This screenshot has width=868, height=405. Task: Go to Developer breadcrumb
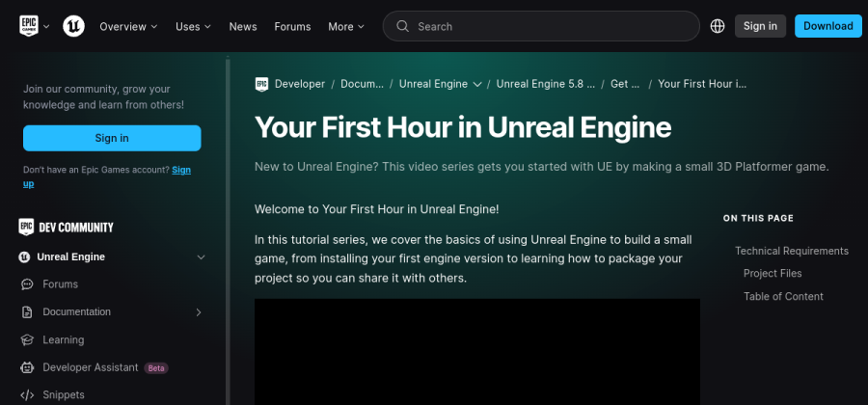pos(300,84)
